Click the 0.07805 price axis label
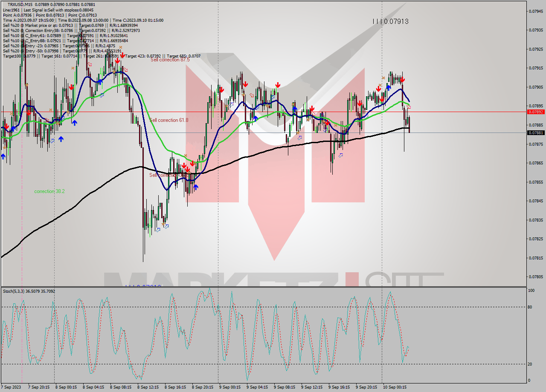Viewport: 546px width, 392px height. click(x=536, y=277)
